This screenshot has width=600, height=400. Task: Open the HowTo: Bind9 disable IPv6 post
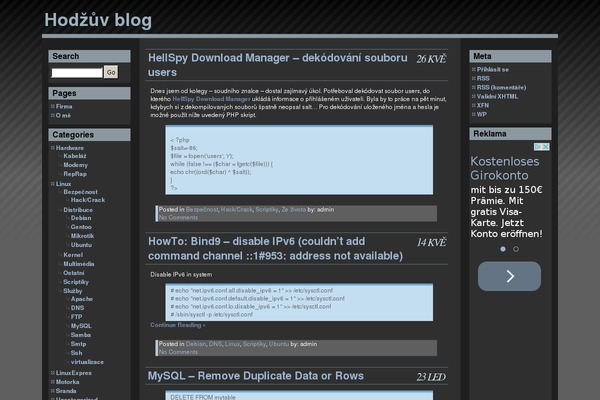[x=276, y=249]
